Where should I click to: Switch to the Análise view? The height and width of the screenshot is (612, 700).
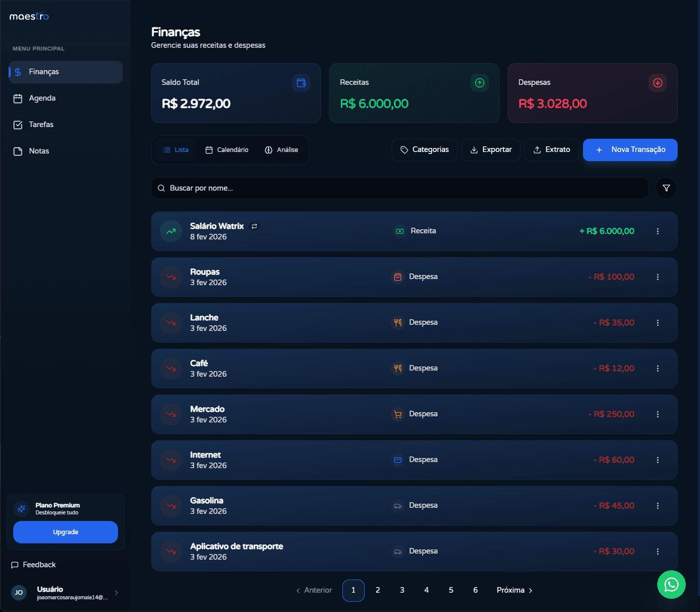pos(282,149)
